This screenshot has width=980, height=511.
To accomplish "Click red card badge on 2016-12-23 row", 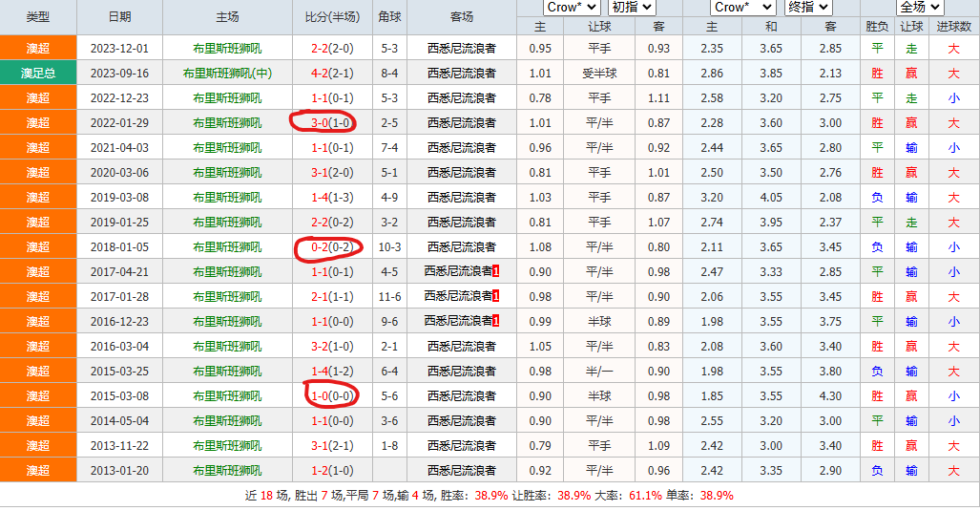I will [495, 322].
